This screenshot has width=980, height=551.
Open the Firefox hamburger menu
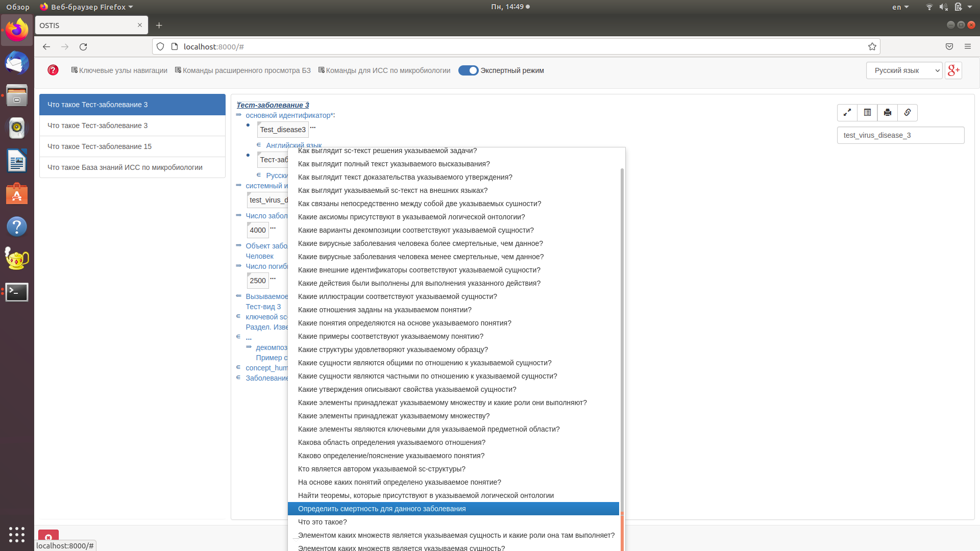(968, 46)
